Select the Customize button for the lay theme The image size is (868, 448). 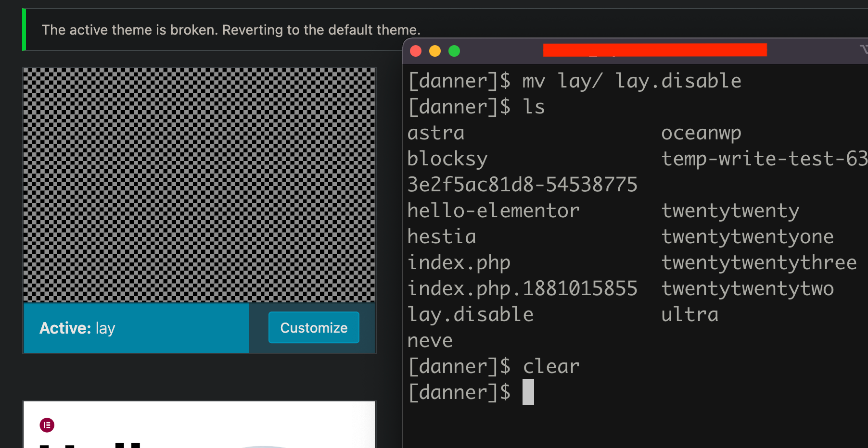[x=313, y=327]
